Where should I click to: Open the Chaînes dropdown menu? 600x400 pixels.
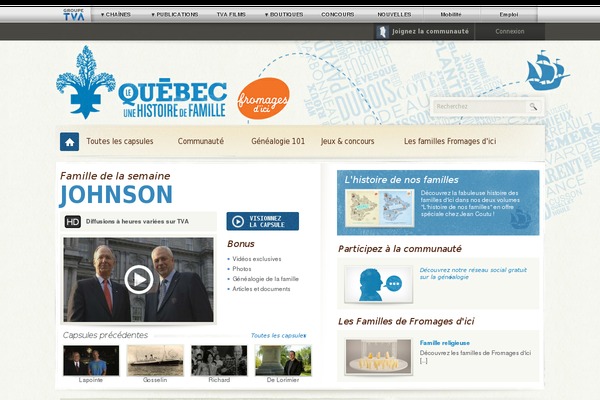click(x=116, y=15)
